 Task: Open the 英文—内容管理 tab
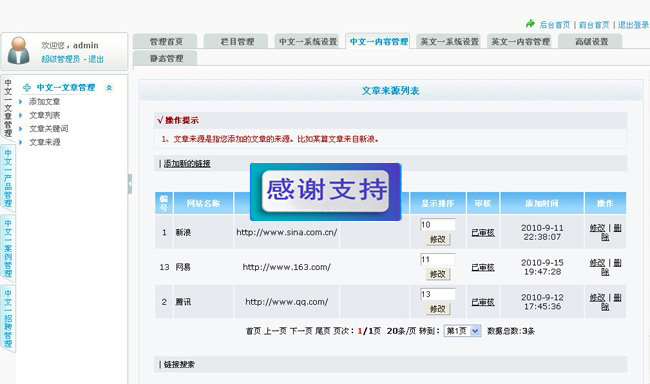(520, 41)
